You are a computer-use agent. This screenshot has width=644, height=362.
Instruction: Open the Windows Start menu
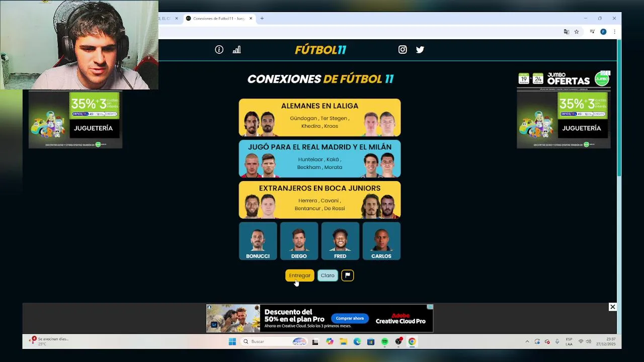coord(232,341)
